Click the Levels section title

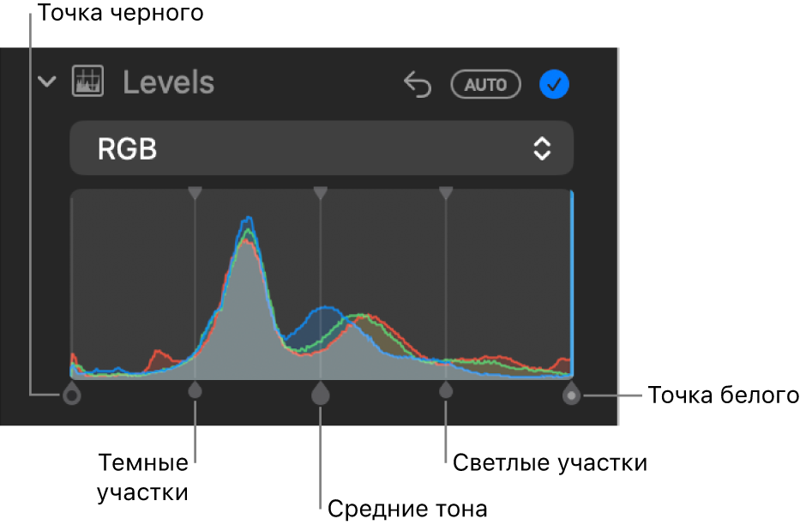(168, 83)
